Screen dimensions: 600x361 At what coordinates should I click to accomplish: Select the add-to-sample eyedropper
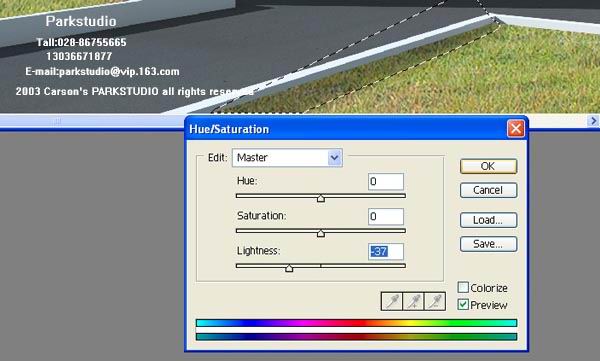[x=413, y=301]
